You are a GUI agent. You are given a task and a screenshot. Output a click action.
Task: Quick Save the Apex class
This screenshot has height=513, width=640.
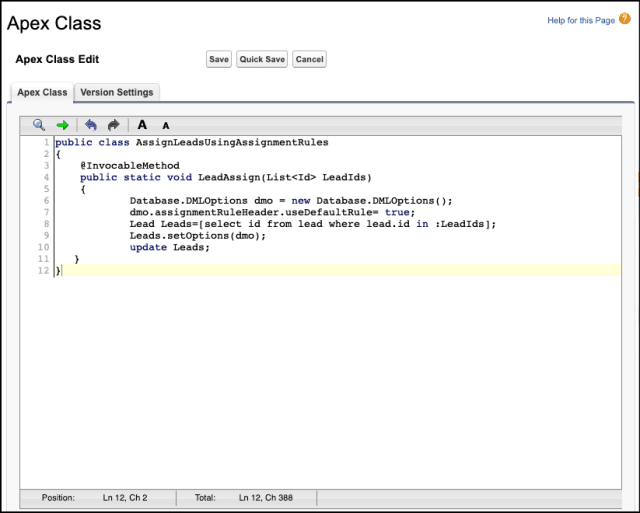[262, 59]
